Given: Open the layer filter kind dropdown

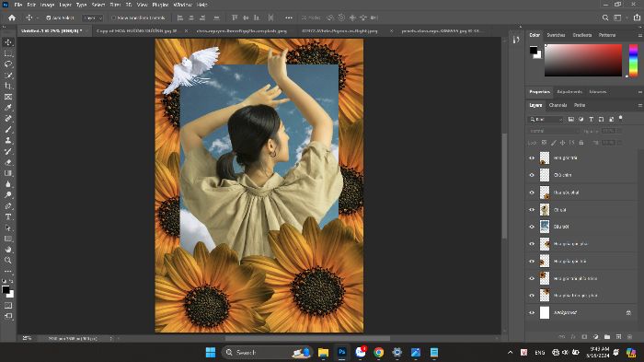Looking at the screenshot, I should click(546, 120).
